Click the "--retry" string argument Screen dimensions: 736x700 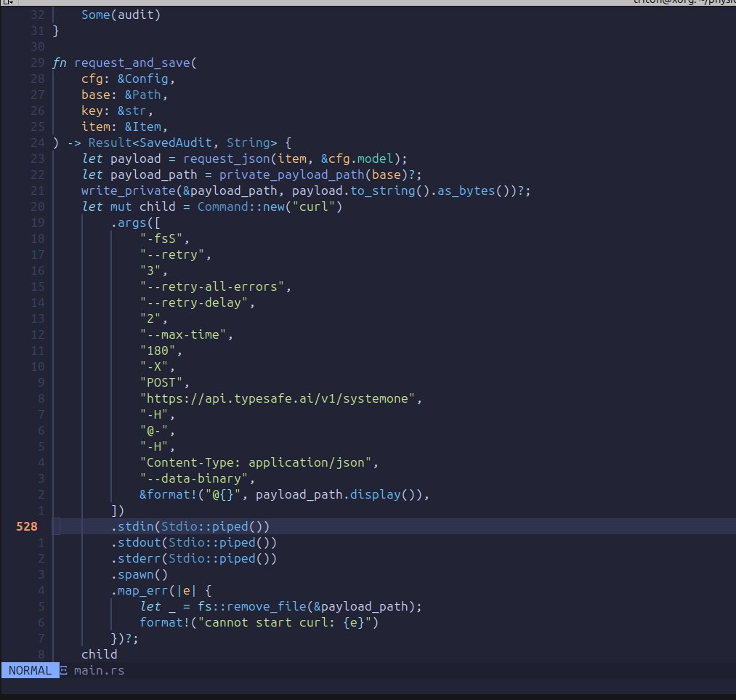[x=171, y=254]
